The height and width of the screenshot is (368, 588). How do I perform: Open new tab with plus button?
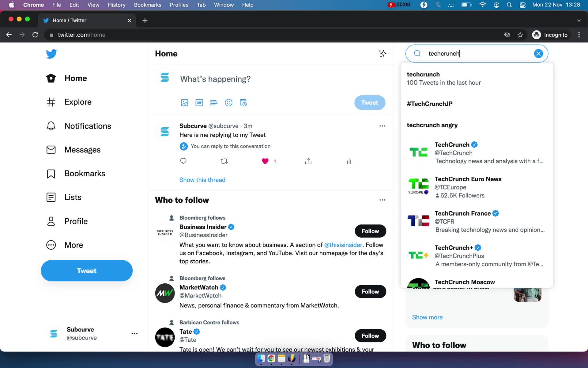coord(145,21)
